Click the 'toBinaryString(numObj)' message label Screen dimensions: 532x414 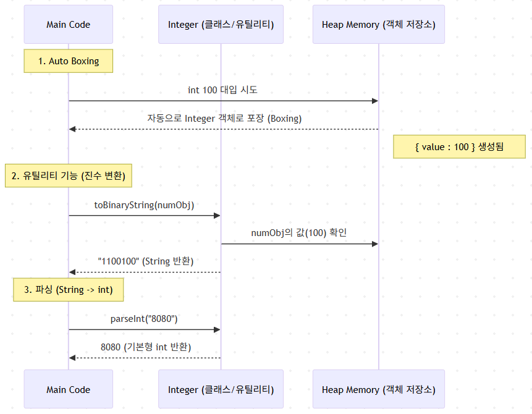coord(144,205)
